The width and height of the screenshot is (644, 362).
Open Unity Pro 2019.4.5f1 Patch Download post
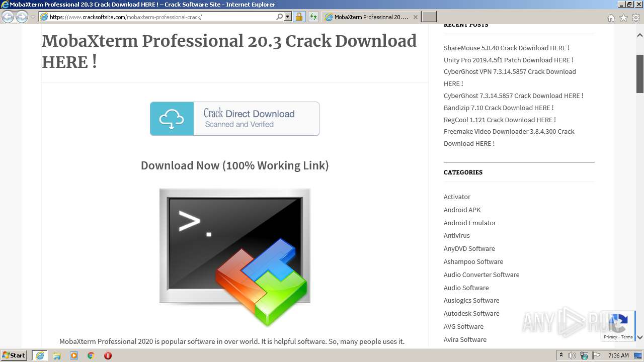pos(508,60)
